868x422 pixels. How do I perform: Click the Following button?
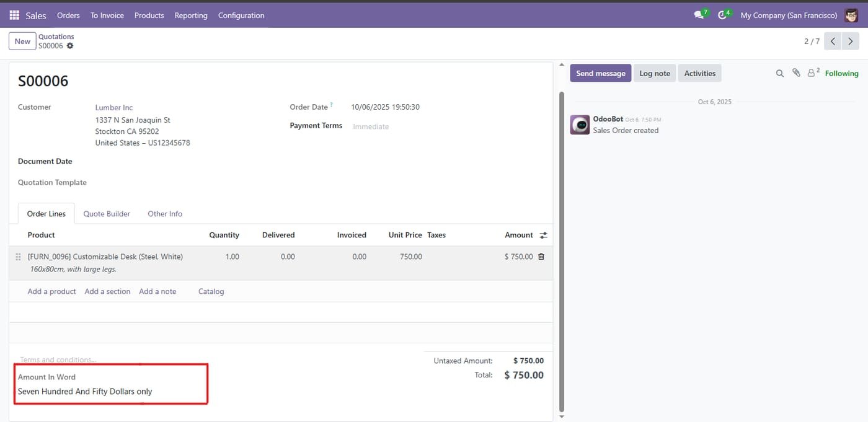click(842, 73)
